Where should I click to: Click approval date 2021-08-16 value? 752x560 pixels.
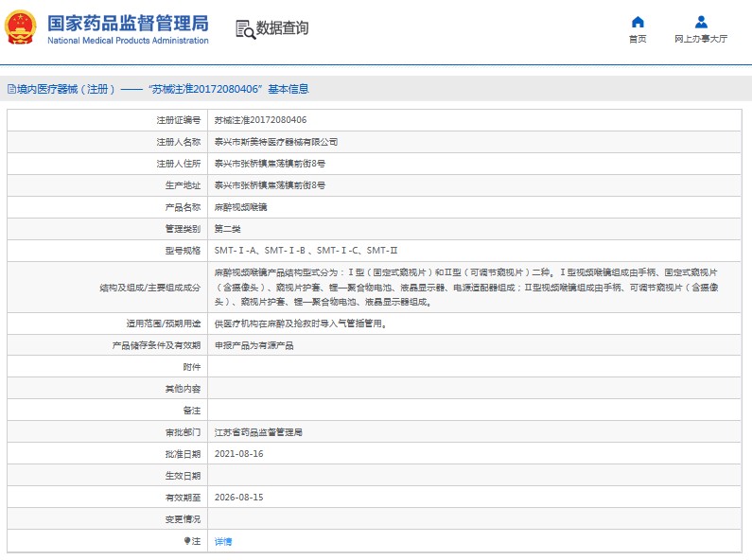[x=238, y=454]
